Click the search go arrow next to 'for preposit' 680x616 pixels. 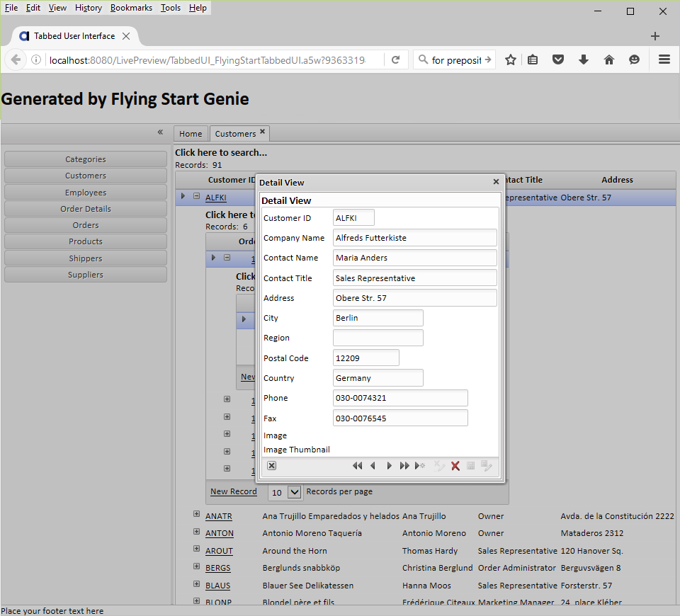coord(488,59)
